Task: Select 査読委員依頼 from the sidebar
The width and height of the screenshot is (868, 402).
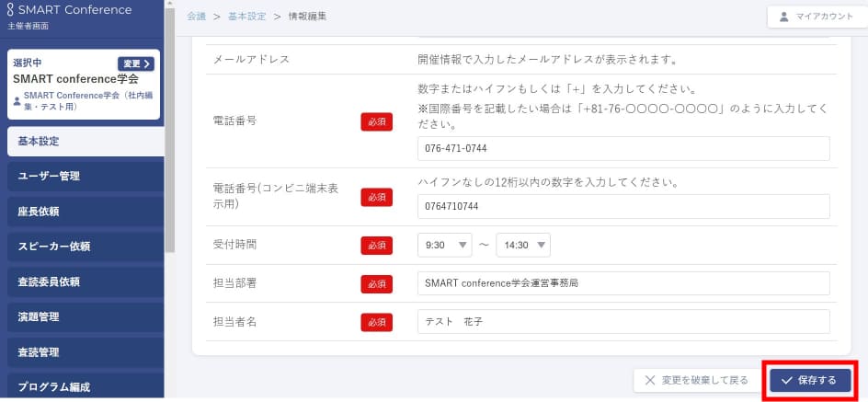Action: (85, 281)
